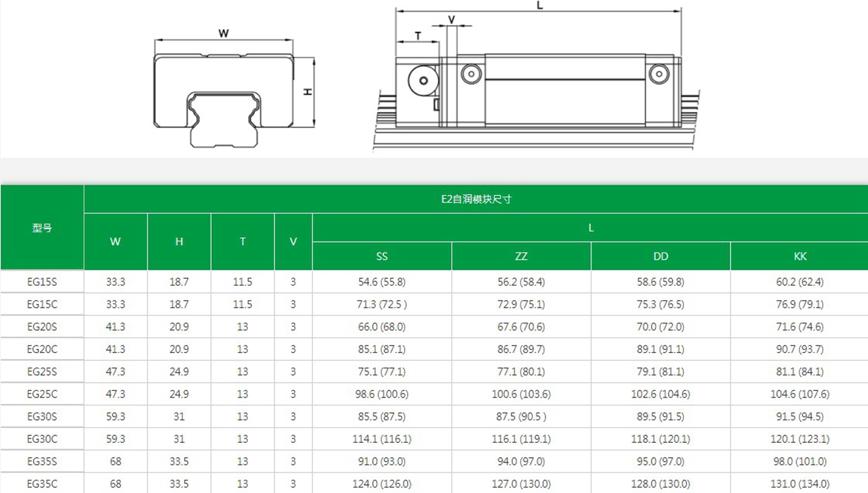
Task: Click the L dimension label above side view
Action: [x=539, y=5]
